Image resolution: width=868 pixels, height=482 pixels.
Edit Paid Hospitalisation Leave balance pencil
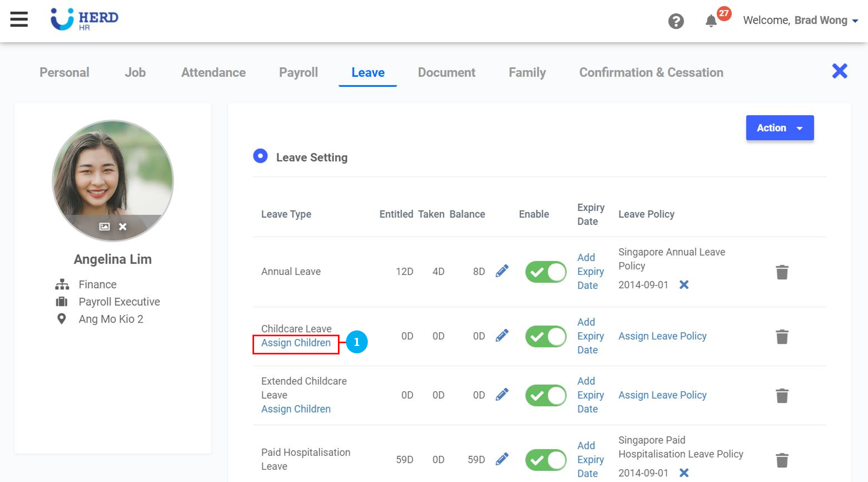(x=502, y=459)
